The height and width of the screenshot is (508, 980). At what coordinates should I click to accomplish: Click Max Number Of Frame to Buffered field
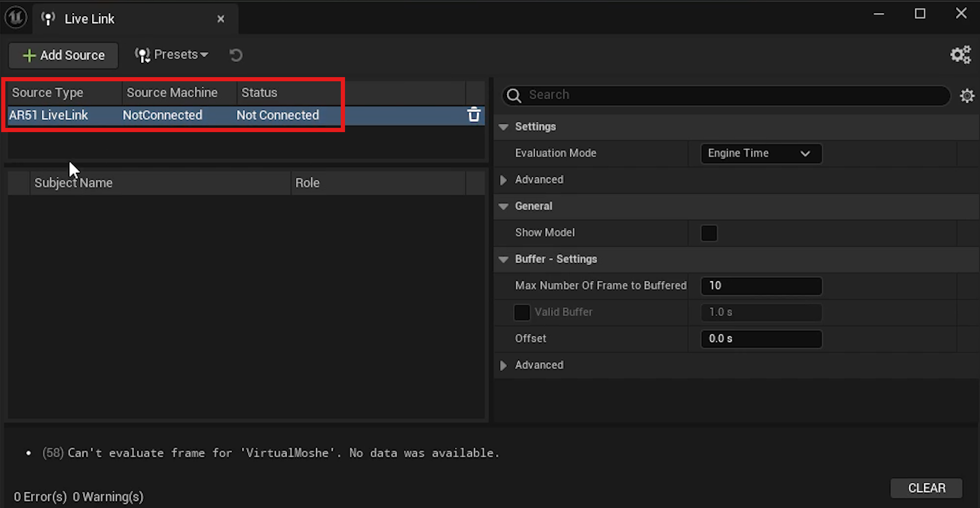tap(761, 286)
